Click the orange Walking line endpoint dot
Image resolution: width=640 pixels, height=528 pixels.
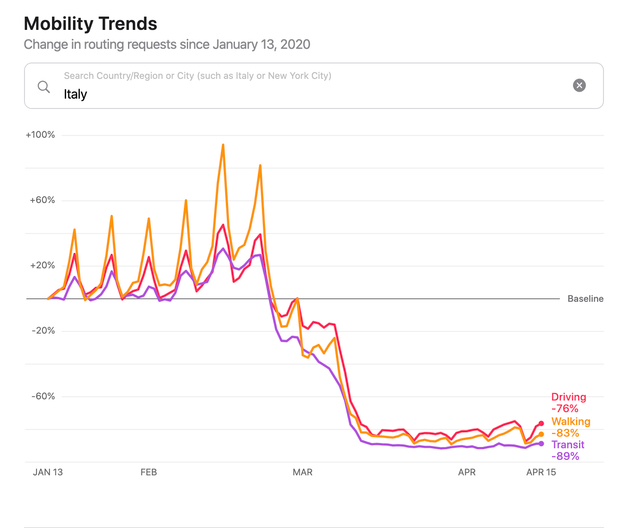click(x=541, y=435)
